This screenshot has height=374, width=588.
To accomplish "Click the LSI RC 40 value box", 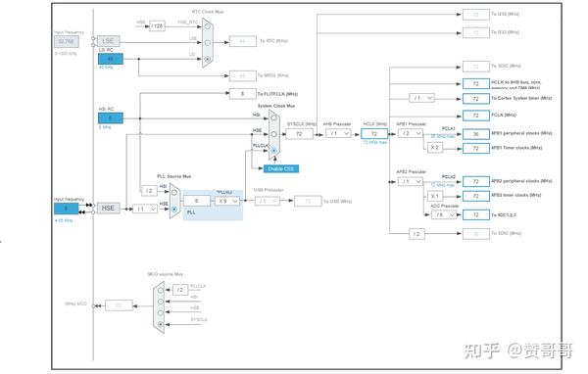I will click(x=110, y=59).
